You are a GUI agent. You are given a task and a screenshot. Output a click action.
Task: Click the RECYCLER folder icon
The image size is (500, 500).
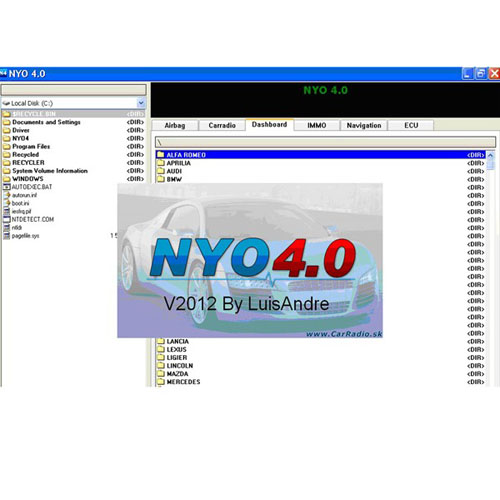7,163
